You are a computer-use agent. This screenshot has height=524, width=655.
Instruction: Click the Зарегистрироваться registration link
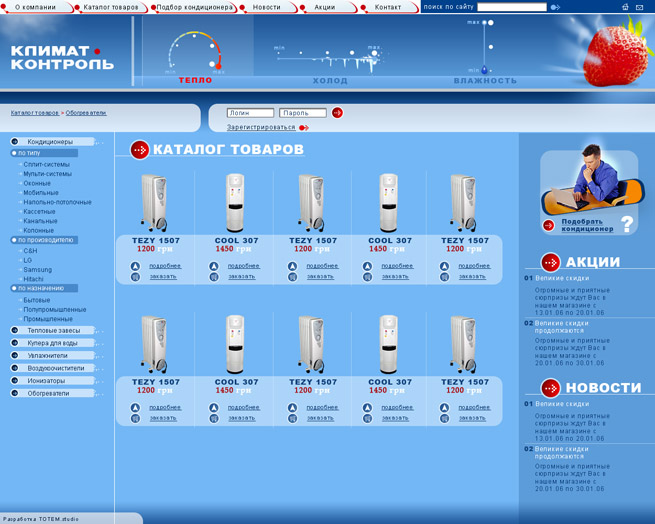click(261, 127)
